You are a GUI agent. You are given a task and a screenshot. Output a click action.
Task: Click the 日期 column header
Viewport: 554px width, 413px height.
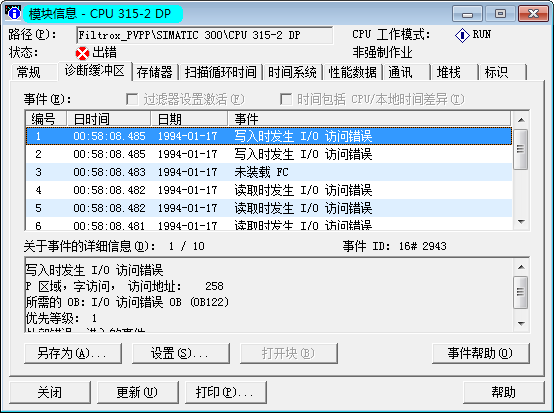(189, 119)
